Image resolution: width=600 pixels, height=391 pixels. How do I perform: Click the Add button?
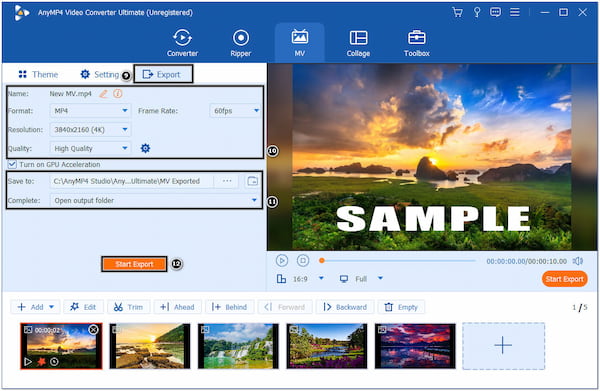click(x=31, y=307)
